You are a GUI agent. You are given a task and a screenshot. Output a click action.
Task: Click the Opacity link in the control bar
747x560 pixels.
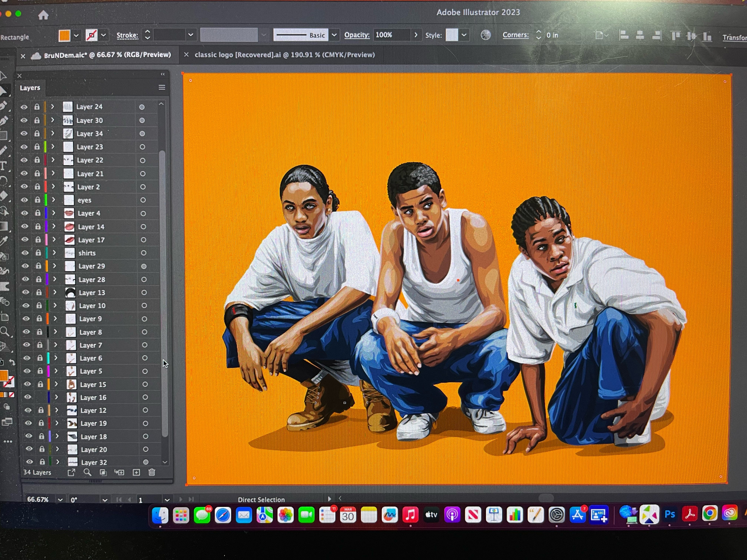pos(357,35)
